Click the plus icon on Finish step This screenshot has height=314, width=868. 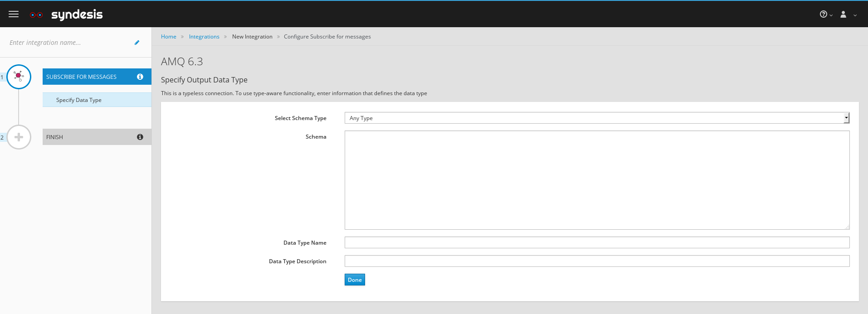tap(19, 137)
